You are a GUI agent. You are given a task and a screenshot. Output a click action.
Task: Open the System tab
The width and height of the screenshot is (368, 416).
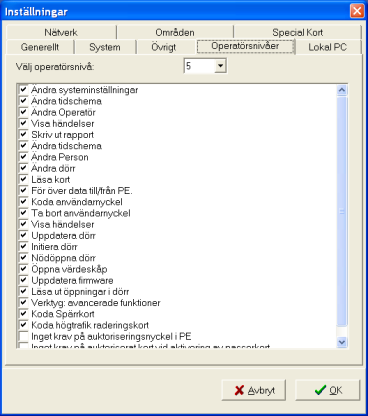pyautogui.click(x=105, y=47)
